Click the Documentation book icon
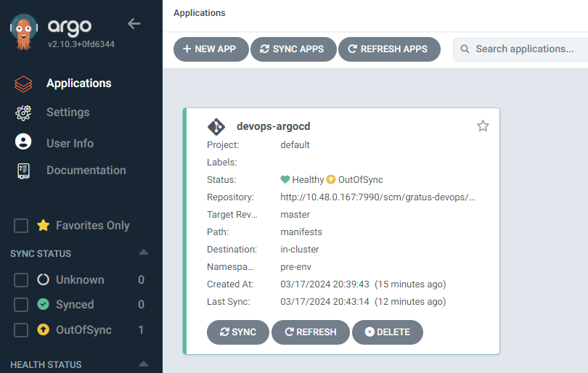Image resolution: width=588 pixels, height=373 pixels. click(x=23, y=171)
